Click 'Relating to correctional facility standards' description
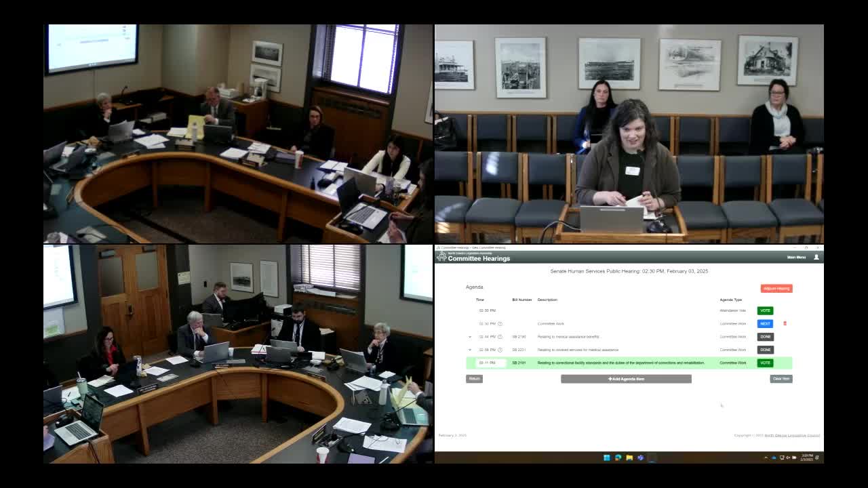 point(621,363)
